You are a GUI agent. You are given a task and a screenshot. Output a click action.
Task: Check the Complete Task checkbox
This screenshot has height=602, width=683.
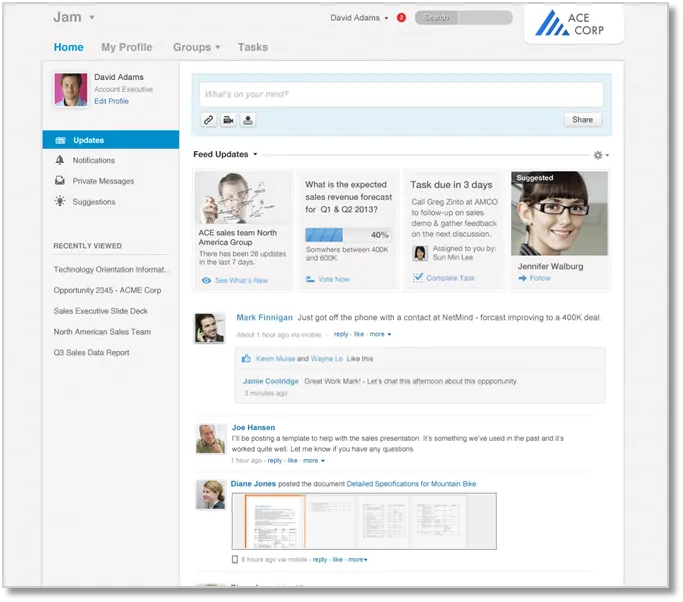[x=418, y=278]
